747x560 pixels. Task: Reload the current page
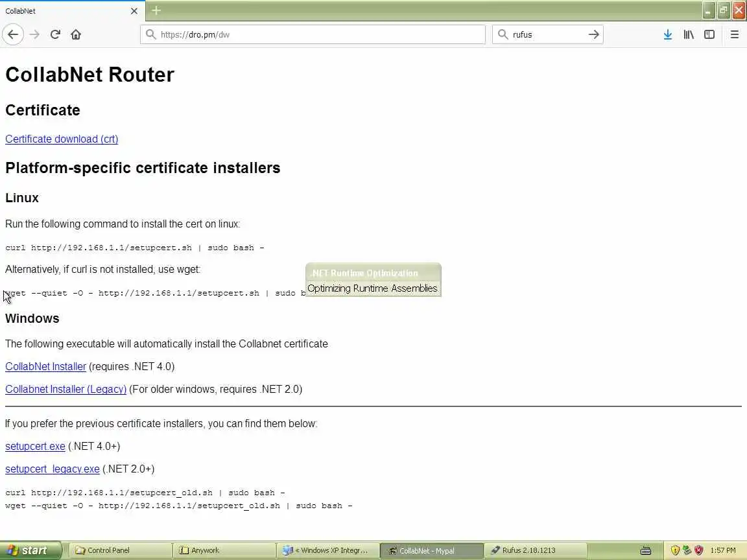tap(55, 35)
